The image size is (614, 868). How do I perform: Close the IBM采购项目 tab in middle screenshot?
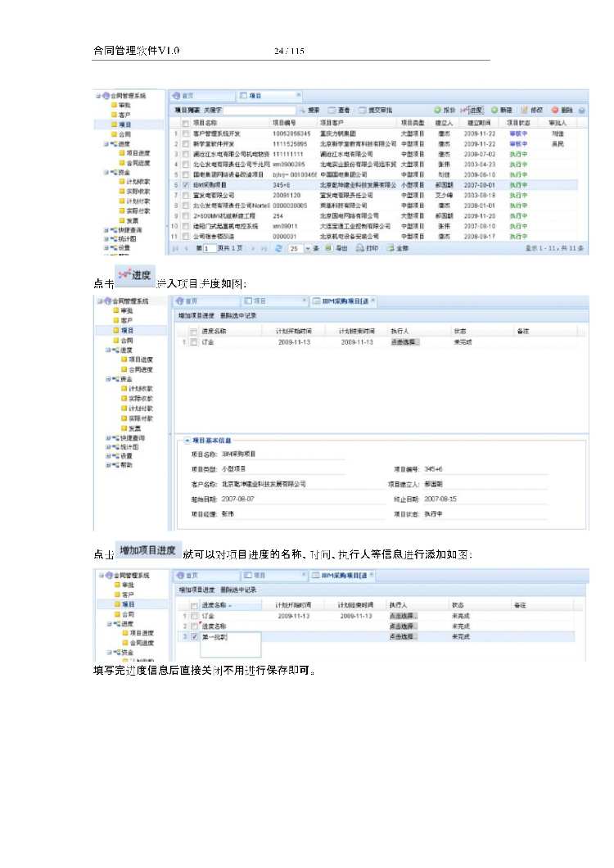click(x=372, y=301)
